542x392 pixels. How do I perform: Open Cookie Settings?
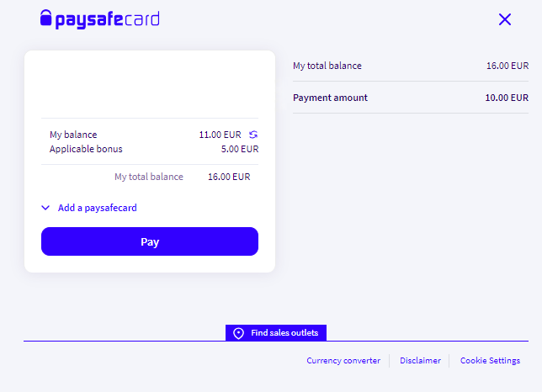(490, 360)
